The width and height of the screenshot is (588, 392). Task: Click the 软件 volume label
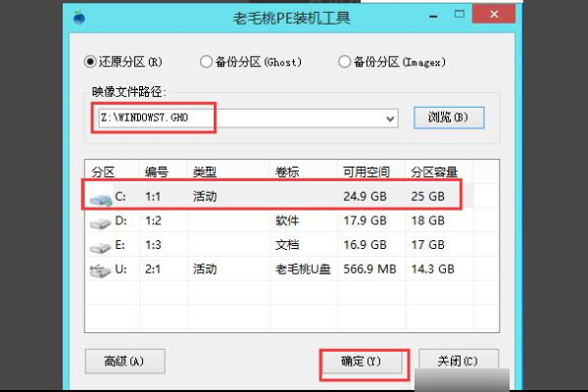coord(287,220)
